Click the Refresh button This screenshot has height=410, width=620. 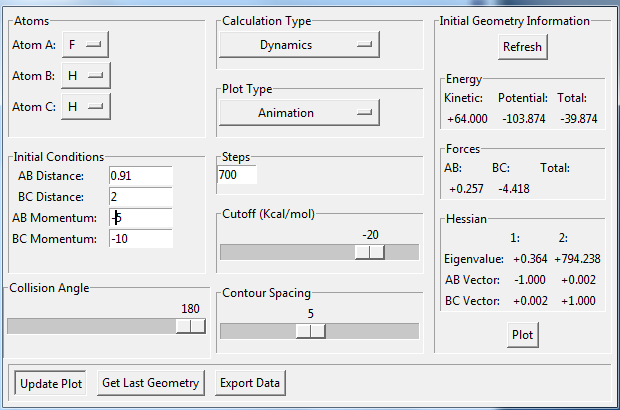(x=522, y=47)
